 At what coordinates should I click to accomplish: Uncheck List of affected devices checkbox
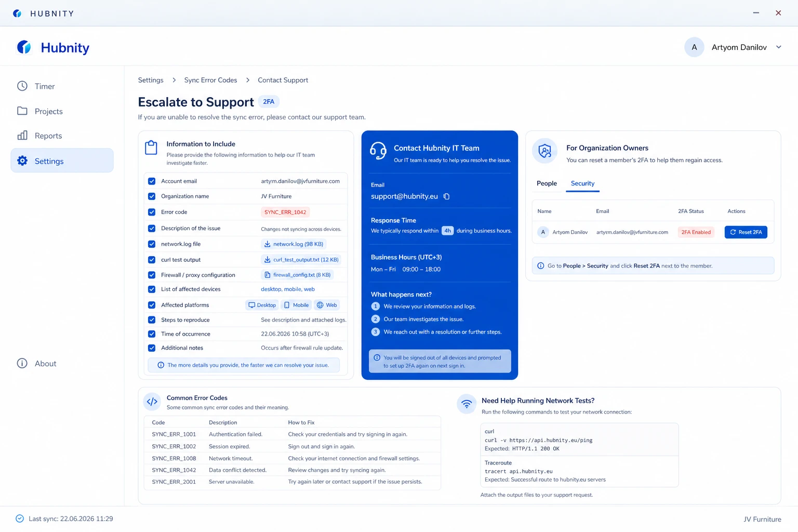click(x=152, y=289)
